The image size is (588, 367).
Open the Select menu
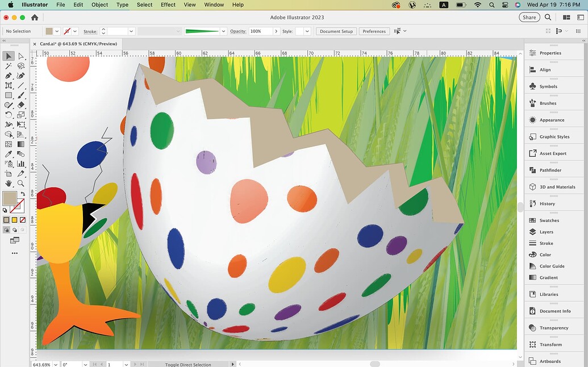[x=144, y=5]
